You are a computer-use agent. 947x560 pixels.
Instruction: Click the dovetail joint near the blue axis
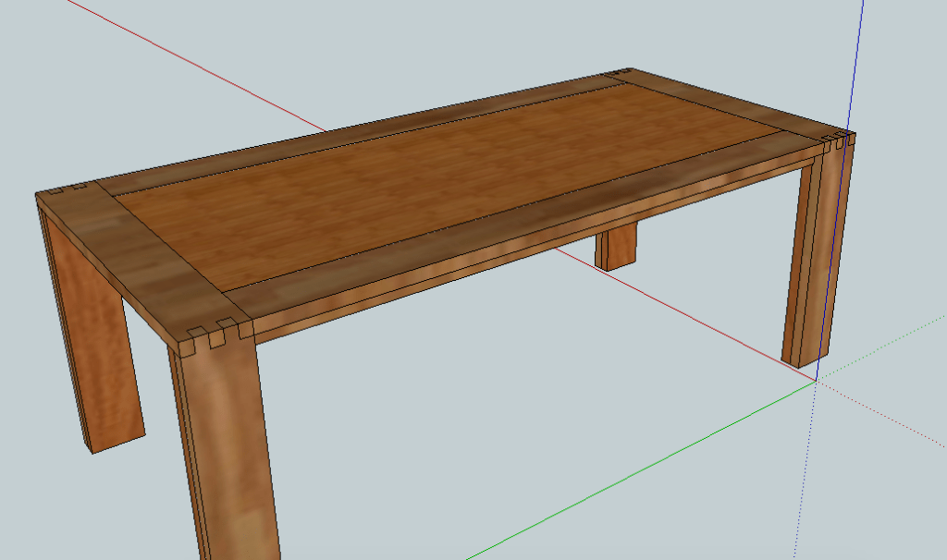pyautogui.click(x=838, y=140)
